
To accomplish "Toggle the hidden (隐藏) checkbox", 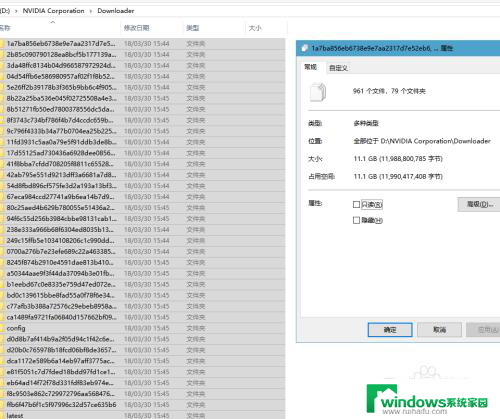I will (356, 220).
